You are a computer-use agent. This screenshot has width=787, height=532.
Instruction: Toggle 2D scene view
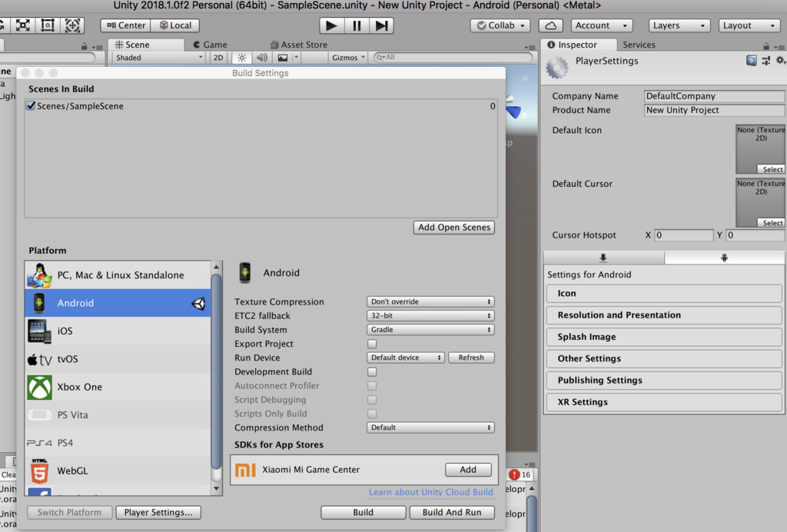218,58
